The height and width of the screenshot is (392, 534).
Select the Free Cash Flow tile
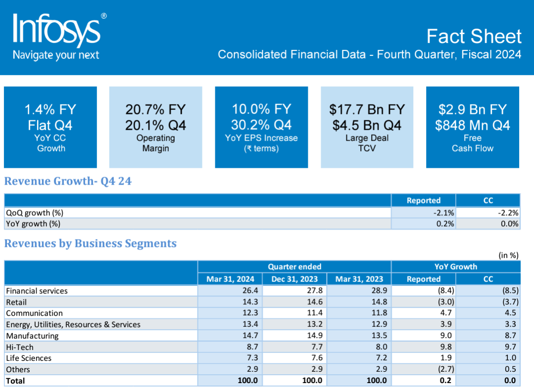tap(472, 127)
